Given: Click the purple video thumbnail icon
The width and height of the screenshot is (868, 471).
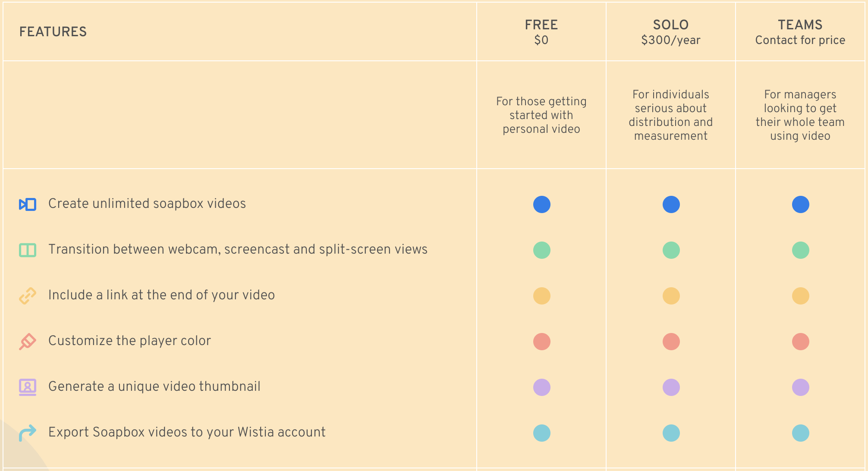Looking at the screenshot, I should [28, 387].
